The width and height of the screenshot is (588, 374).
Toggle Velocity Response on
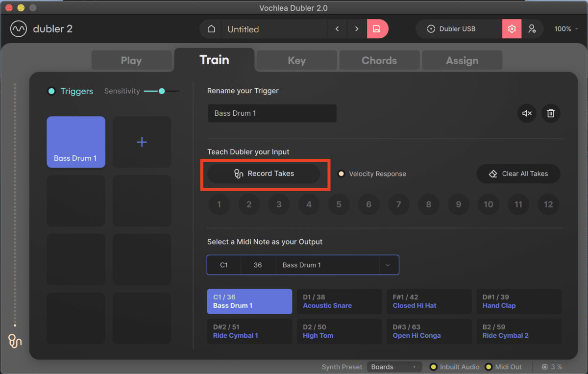[342, 174]
